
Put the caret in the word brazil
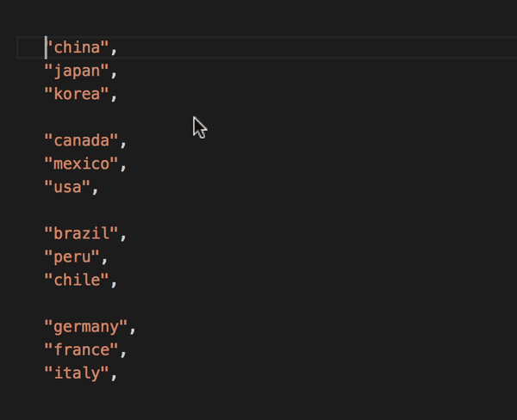click(x=82, y=233)
